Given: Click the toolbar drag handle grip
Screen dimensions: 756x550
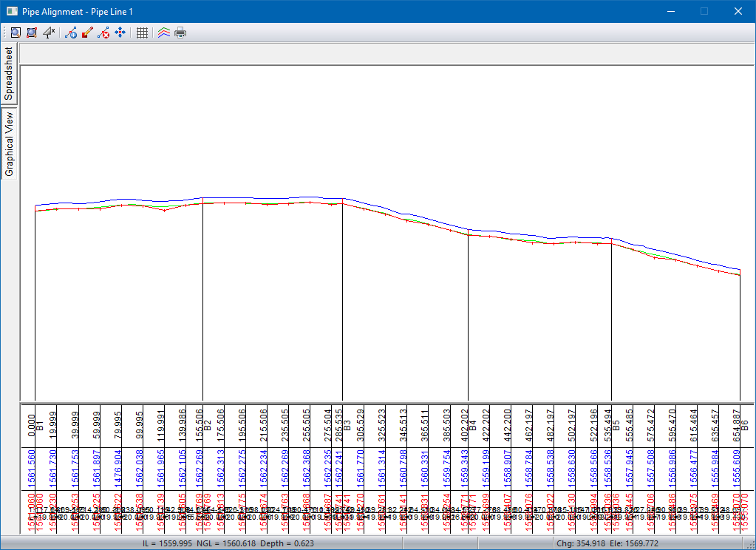Looking at the screenshot, I should click(x=4, y=33).
